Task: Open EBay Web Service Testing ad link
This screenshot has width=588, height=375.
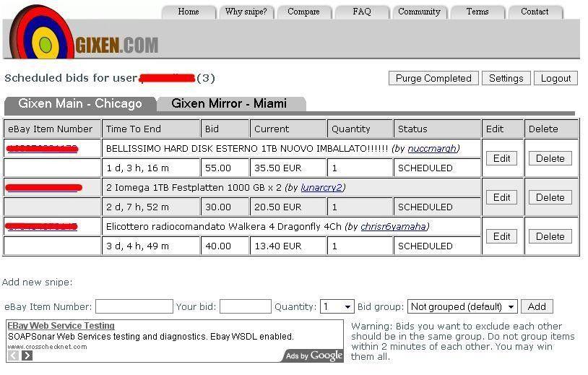Action: pos(61,325)
